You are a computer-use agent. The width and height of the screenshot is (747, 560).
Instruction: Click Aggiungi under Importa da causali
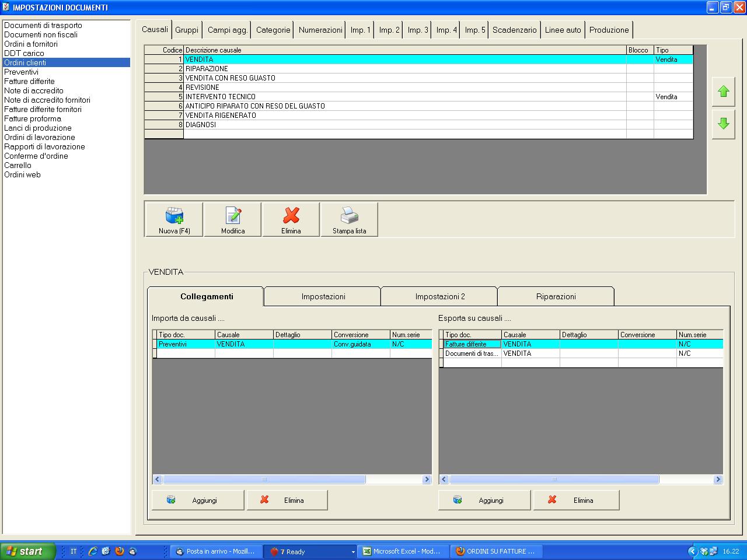tap(198, 500)
